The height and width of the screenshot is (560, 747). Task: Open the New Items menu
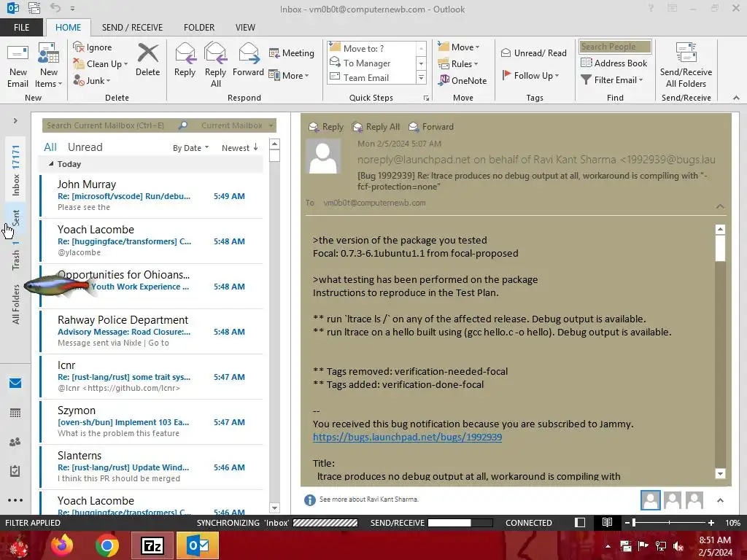pyautogui.click(x=49, y=66)
